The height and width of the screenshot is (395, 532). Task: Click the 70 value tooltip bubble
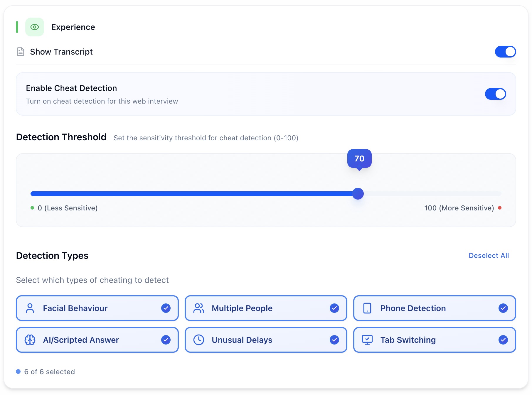(x=359, y=158)
